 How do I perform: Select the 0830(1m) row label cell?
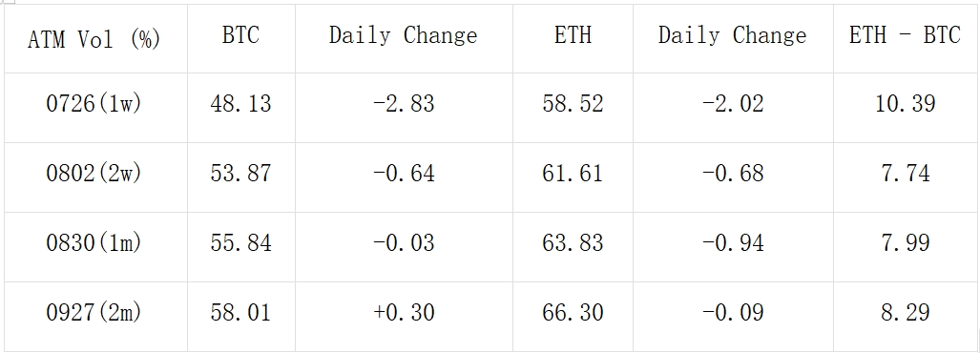tap(95, 247)
